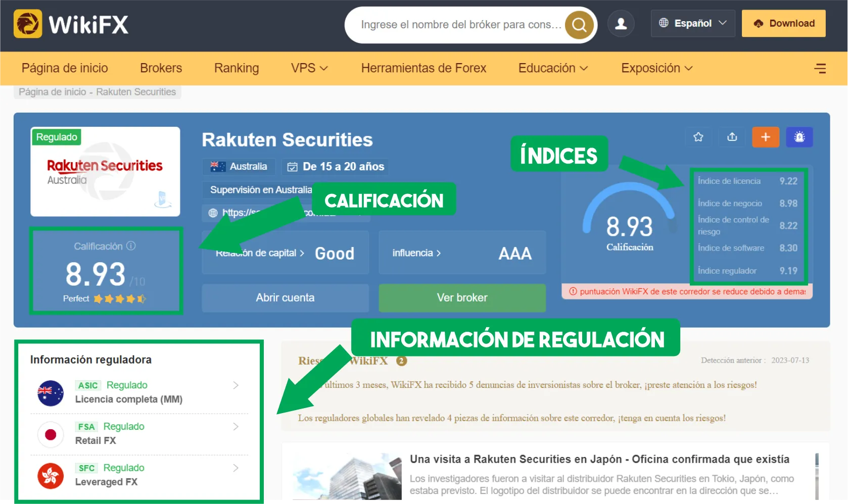Image resolution: width=848 pixels, height=504 pixels.
Task: Click the 8.93 rating gauge
Action: point(629,217)
